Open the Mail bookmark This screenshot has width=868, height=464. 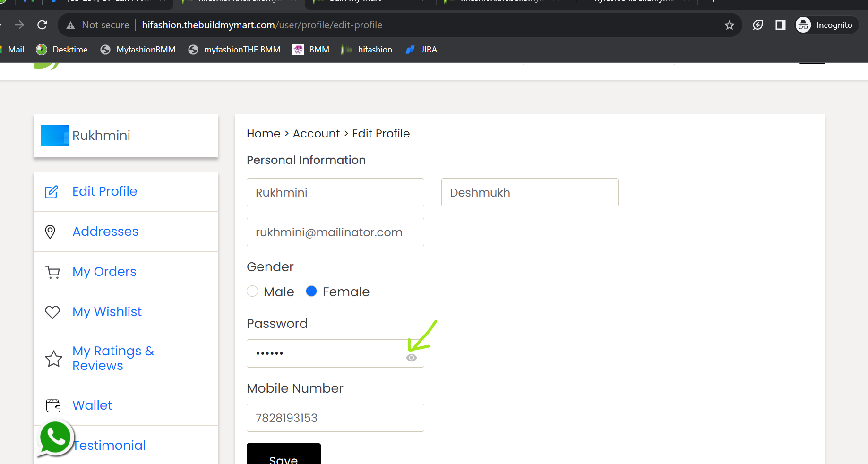click(x=16, y=50)
